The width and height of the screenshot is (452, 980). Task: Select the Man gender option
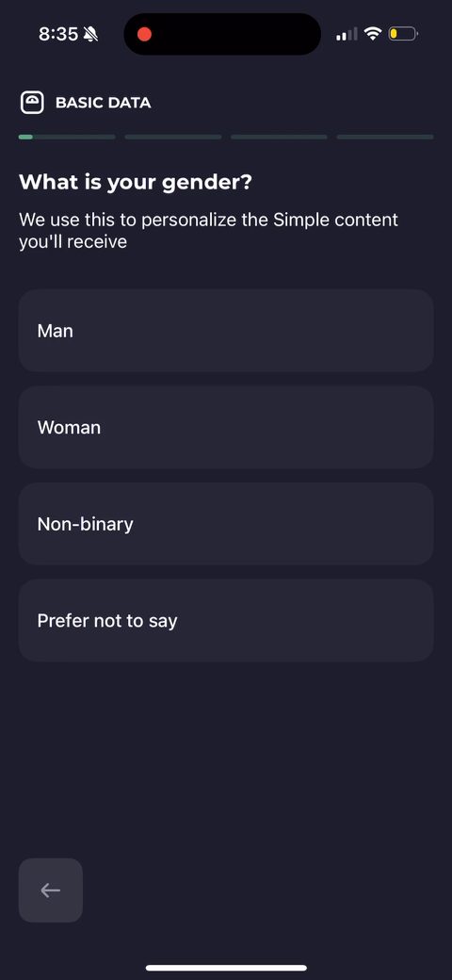coord(226,331)
